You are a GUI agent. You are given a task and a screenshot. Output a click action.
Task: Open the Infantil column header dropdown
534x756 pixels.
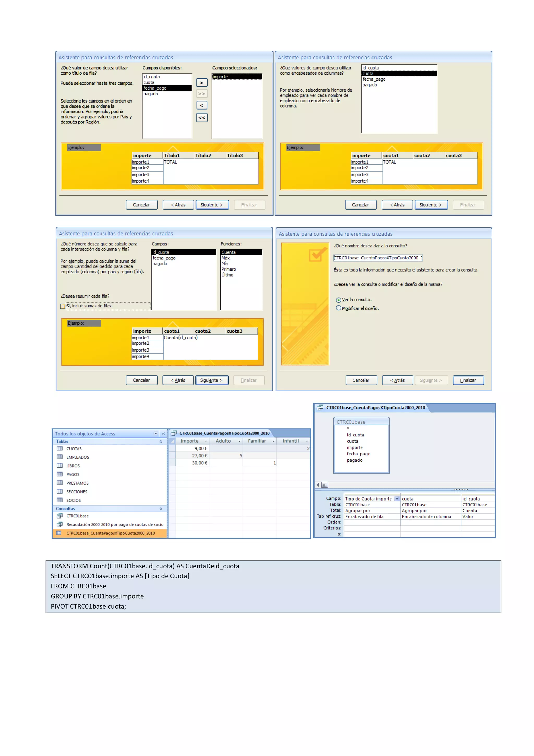point(307,441)
